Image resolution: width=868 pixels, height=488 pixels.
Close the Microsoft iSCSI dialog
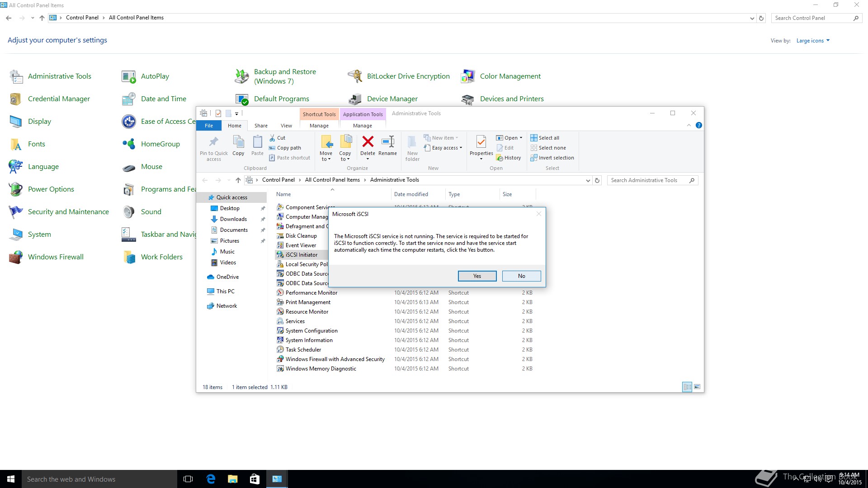pos(538,214)
